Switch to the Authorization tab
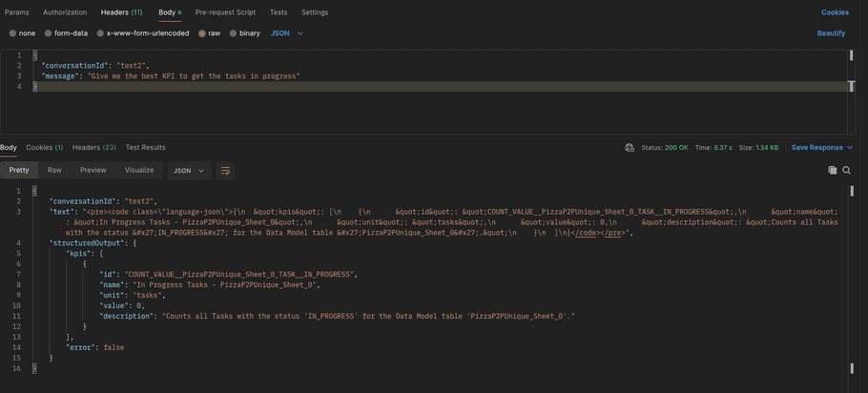 coord(65,12)
